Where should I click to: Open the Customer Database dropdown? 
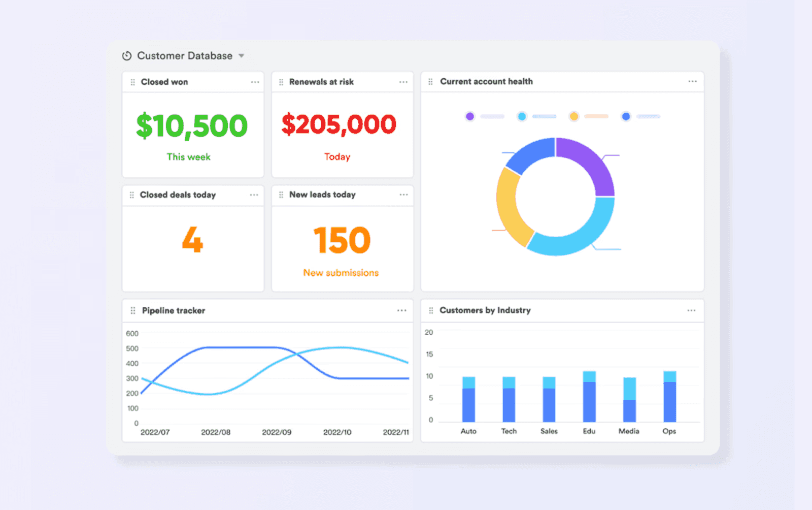[x=242, y=56]
